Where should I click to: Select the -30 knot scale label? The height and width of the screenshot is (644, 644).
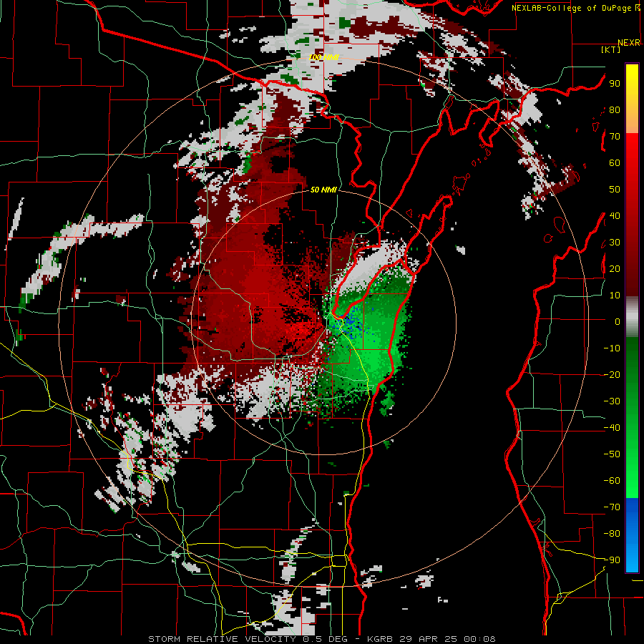pos(612,401)
